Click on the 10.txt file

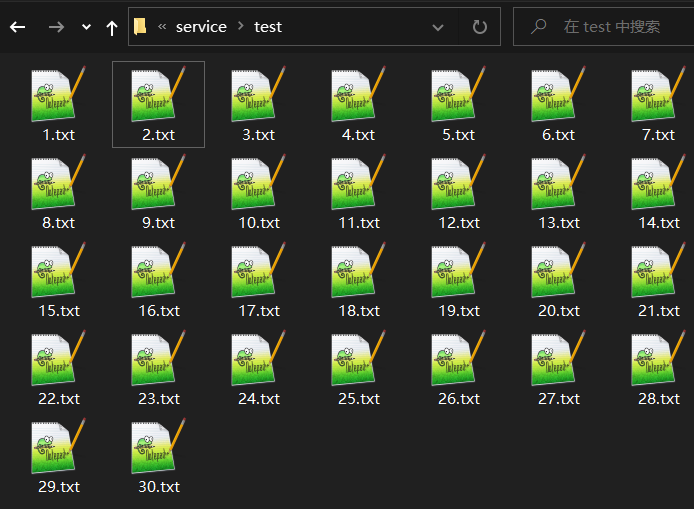258,192
